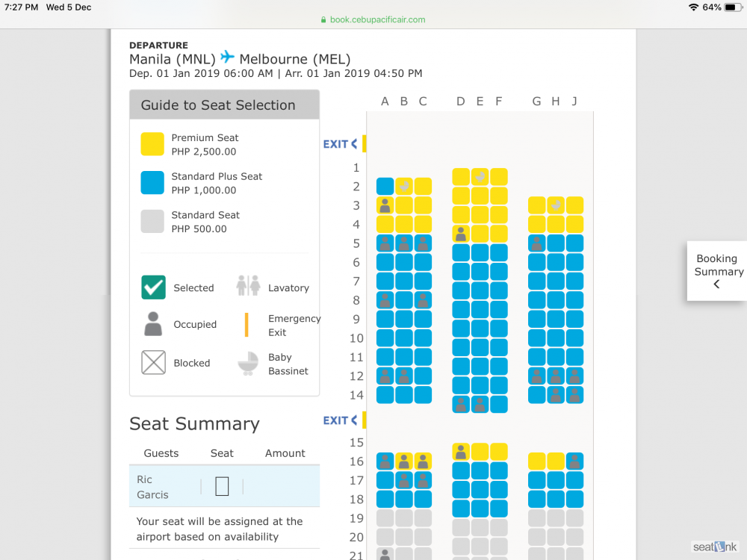
Task: Select the Ric Garcis guest row
Action: (224, 486)
